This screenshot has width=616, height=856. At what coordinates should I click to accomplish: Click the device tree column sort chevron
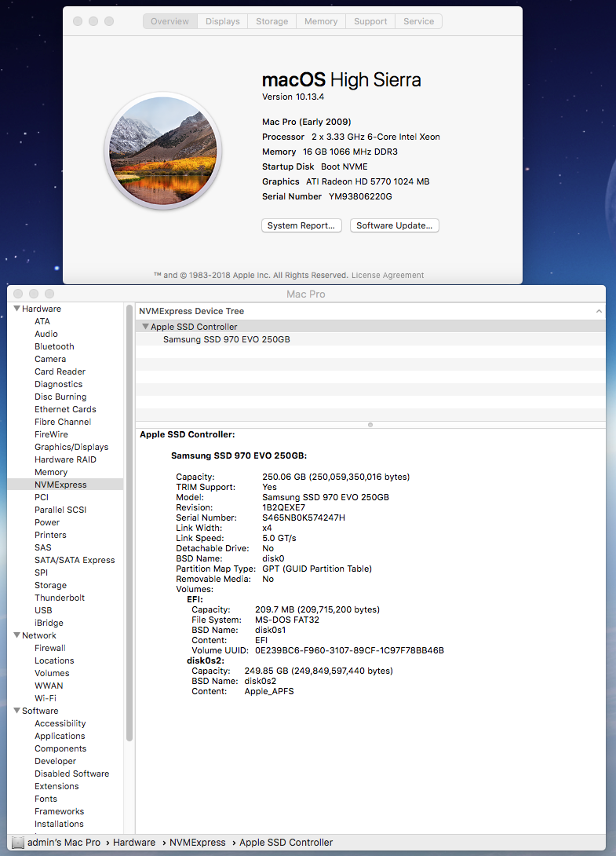coord(599,311)
